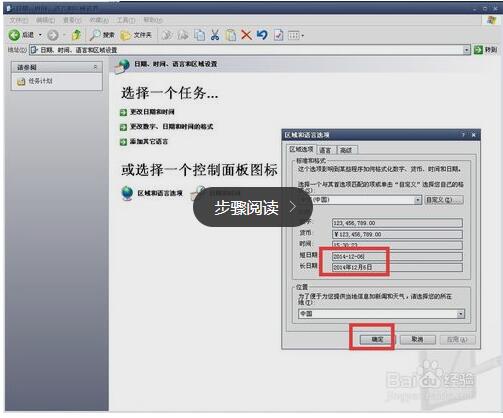This screenshot has height=418, width=503.
Task: Click the 步骤阅读 overlay button
Action: [x=253, y=207]
